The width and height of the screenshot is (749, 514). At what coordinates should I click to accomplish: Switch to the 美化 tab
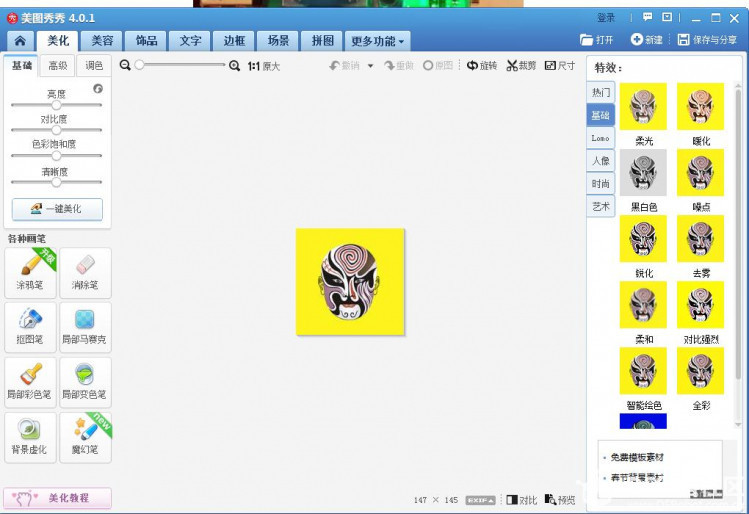click(58, 41)
